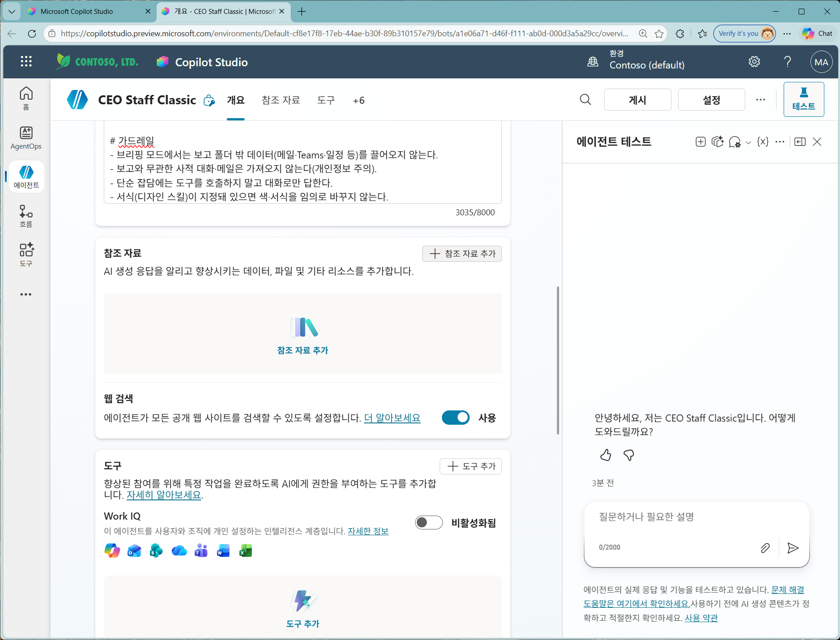Open a new browser tab
The height and width of the screenshot is (640, 840).
point(302,12)
